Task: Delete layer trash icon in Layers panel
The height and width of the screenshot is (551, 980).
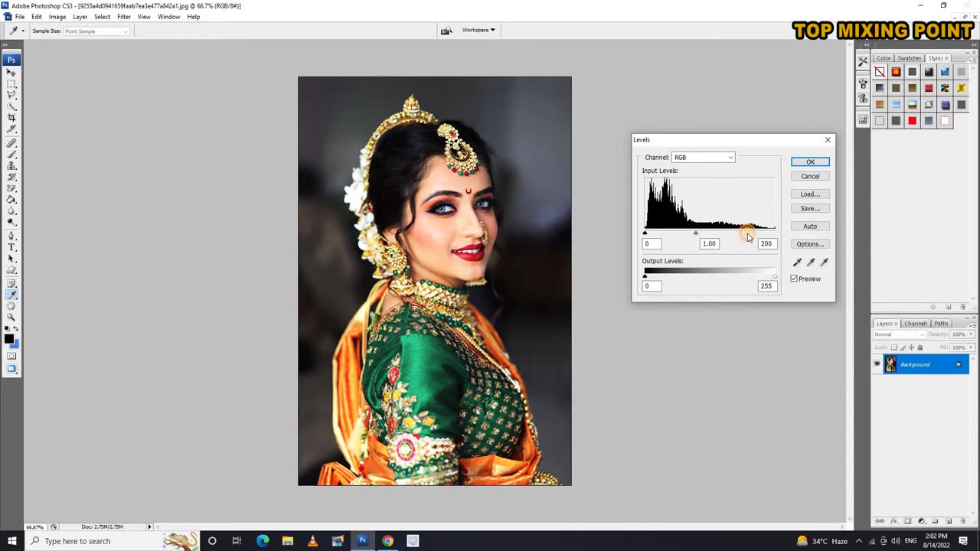Action: coord(962,521)
